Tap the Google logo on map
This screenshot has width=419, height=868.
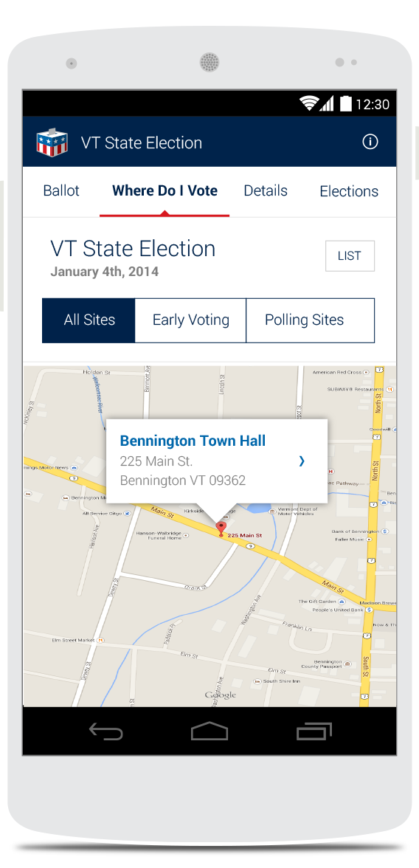click(221, 695)
